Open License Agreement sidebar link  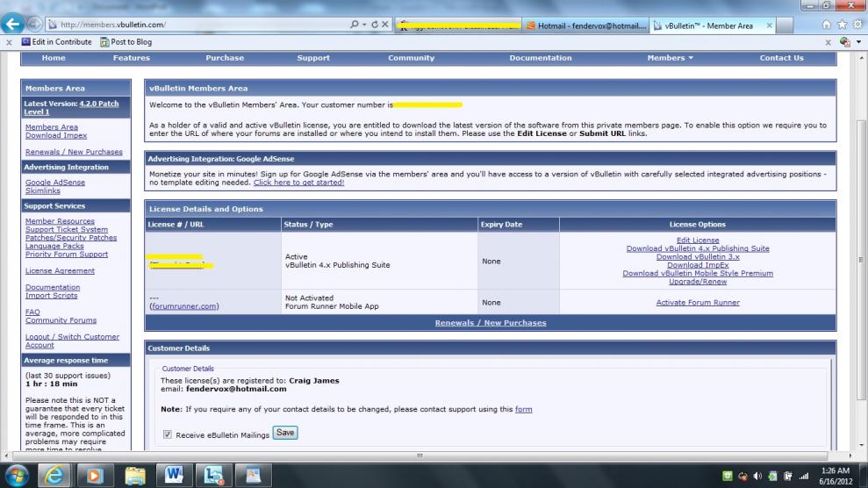[60, 270]
